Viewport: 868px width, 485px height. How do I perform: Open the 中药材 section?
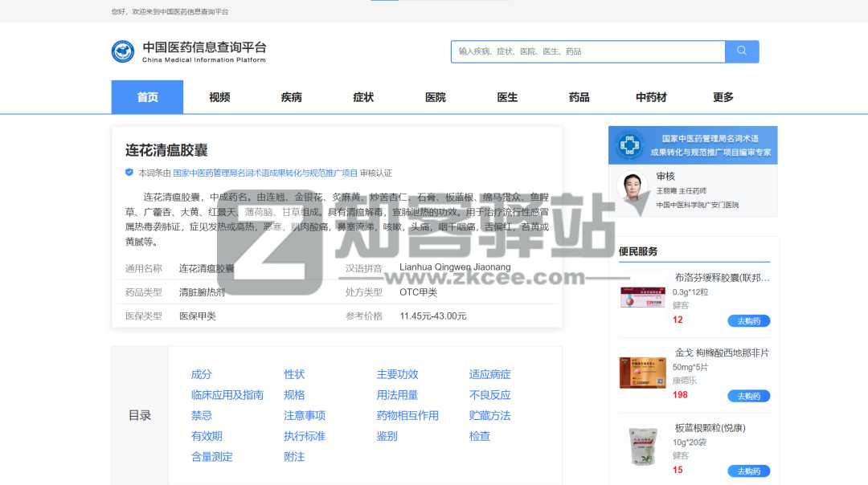(649, 96)
